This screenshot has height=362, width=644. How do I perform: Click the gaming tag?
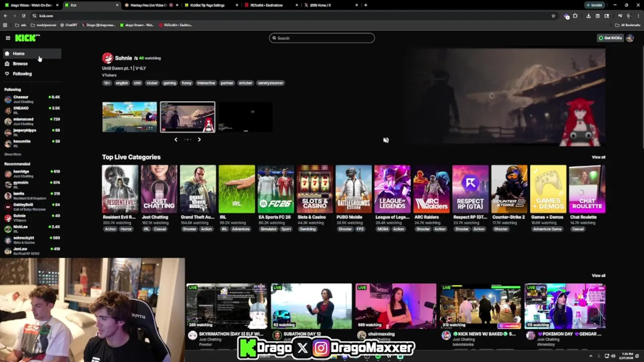(x=170, y=83)
